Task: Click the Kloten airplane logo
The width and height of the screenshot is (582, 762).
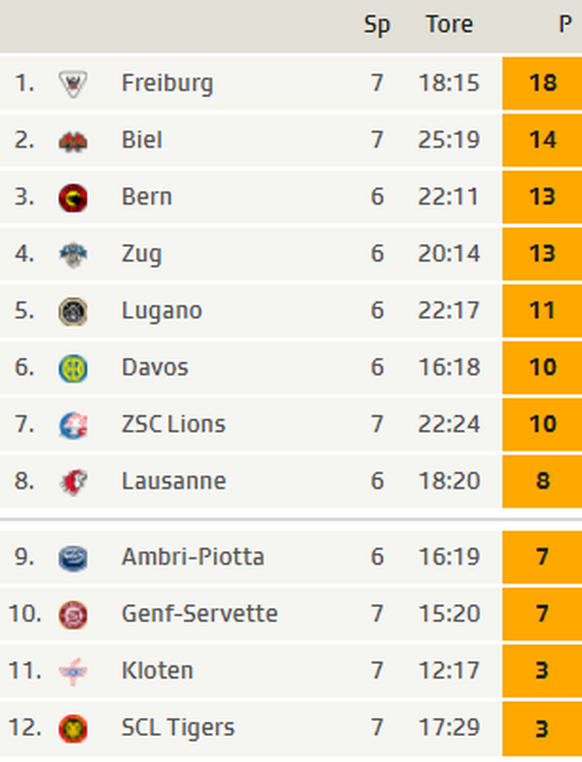Action: tap(73, 672)
